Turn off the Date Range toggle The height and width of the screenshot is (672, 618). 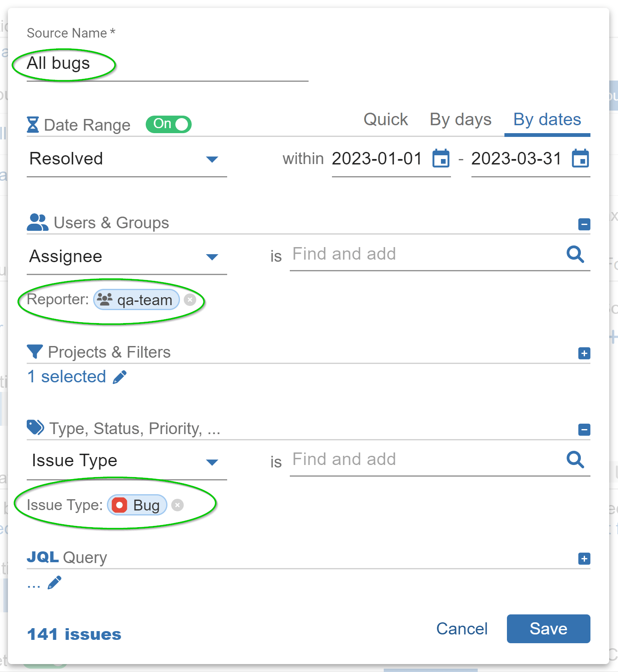[168, 124]
